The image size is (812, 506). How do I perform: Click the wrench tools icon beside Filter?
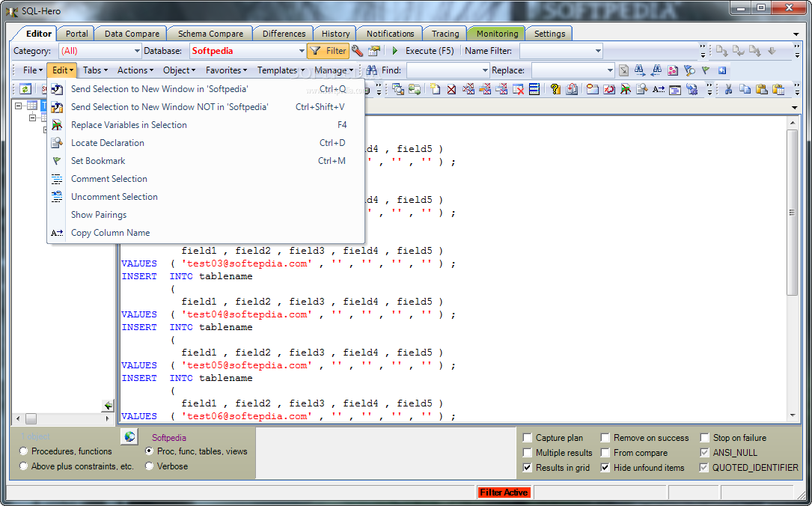click(357, 51)
